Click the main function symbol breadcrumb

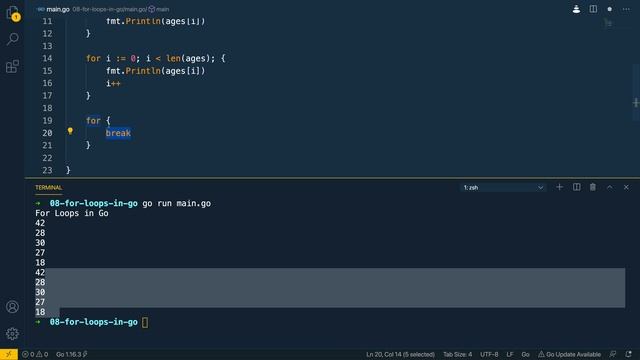coord(159,9)
